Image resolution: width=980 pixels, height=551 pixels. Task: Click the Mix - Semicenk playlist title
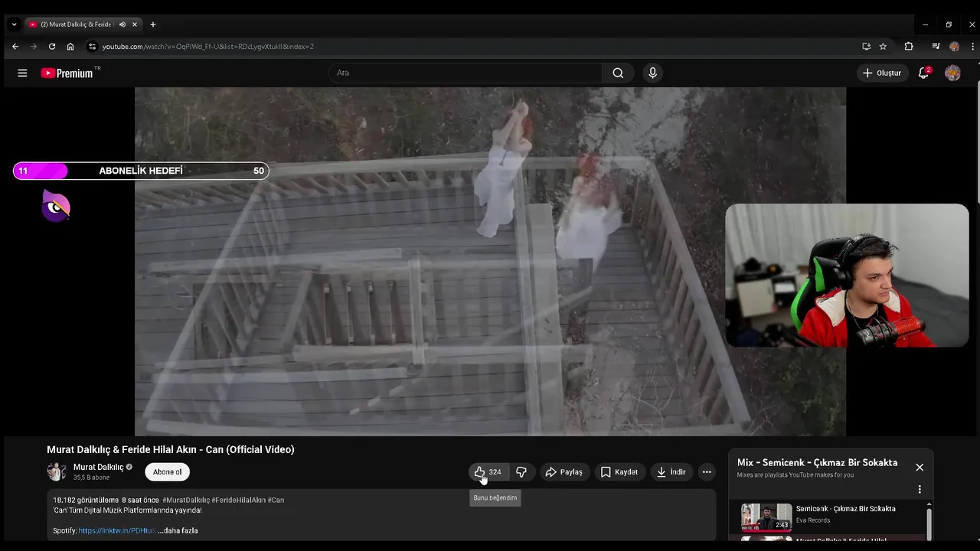click(817, 462)
